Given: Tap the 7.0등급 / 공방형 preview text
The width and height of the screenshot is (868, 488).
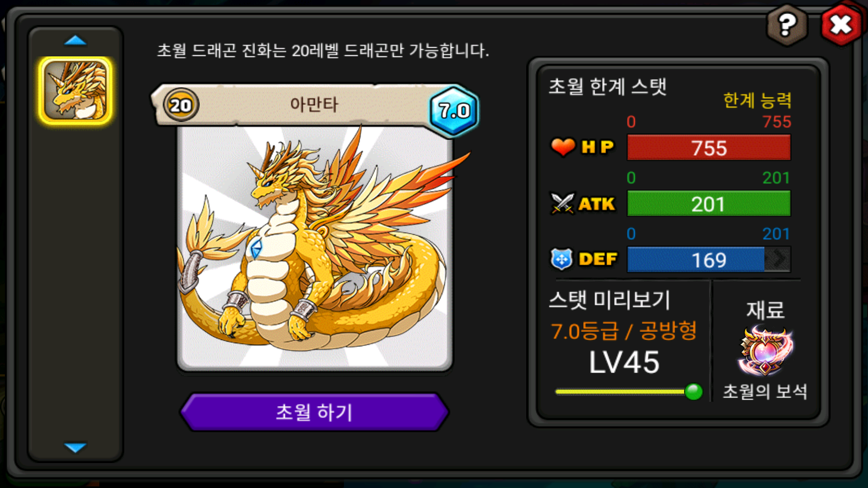Looking at the screenshot, I should (624, 331).
